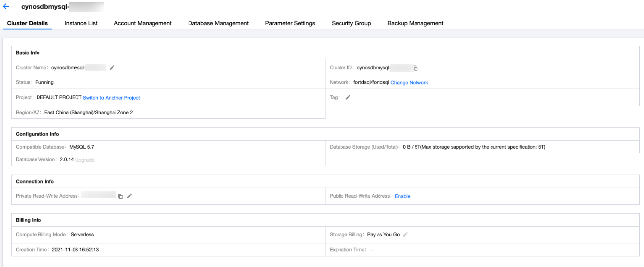Edit the Tag with pencil icon

pyautogui.click(x=348, y=98)
